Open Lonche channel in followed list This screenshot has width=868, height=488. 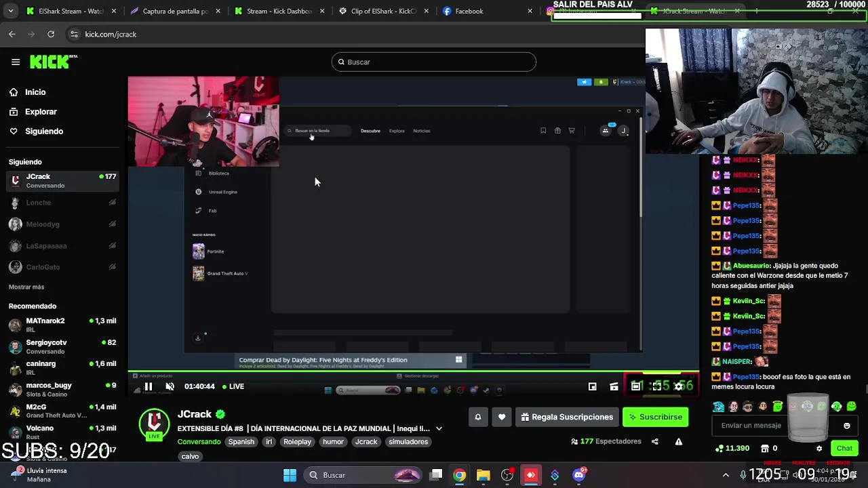(62, 203)
